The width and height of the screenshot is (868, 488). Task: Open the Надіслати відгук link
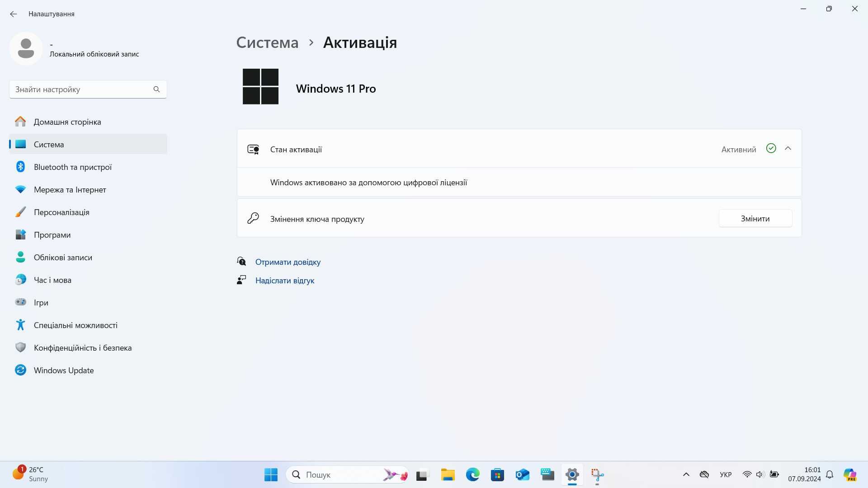coord(285,280)
